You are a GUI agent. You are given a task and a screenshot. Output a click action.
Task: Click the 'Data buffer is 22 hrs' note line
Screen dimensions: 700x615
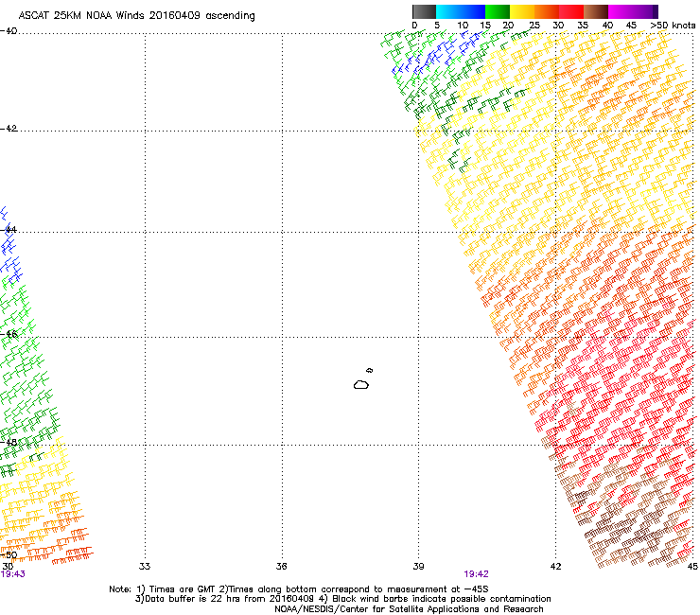point(342,599)
